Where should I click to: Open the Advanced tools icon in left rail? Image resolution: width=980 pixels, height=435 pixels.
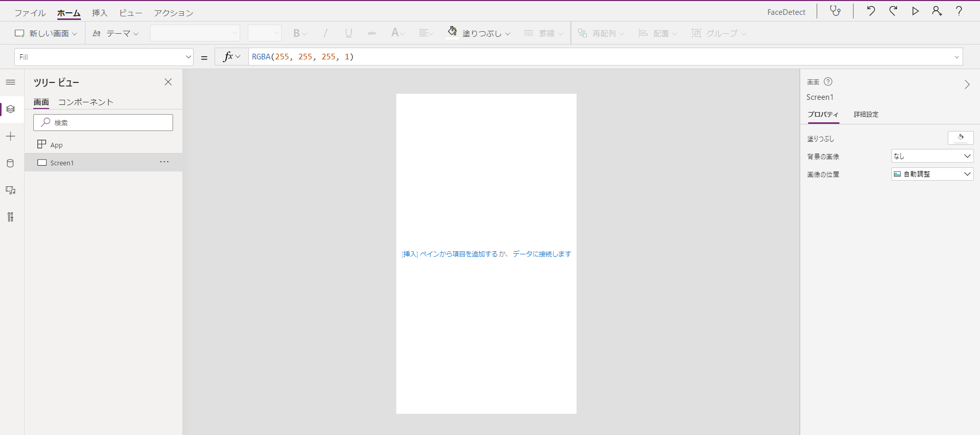(11, 217)
